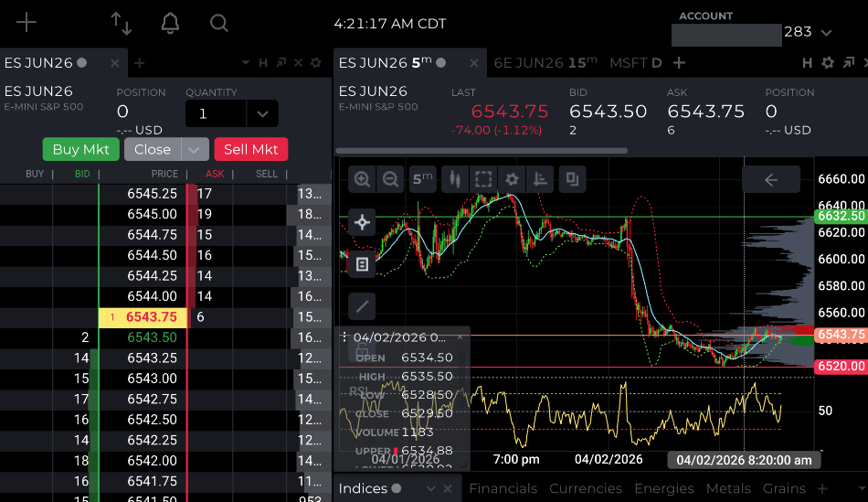Toggle the lock icon in data box
This screenshot has height=502, width=868.
pos(362,349)
